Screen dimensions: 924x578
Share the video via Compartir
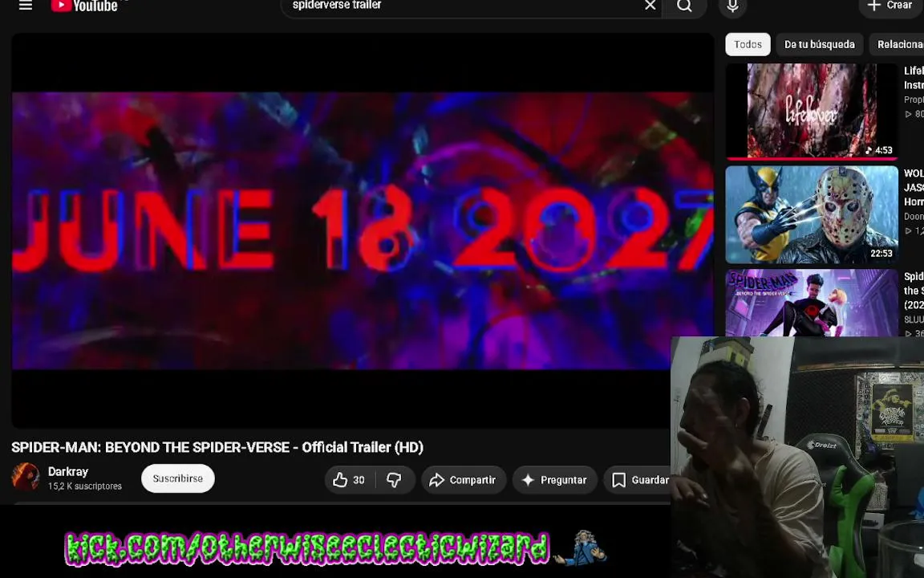(463, 480)
